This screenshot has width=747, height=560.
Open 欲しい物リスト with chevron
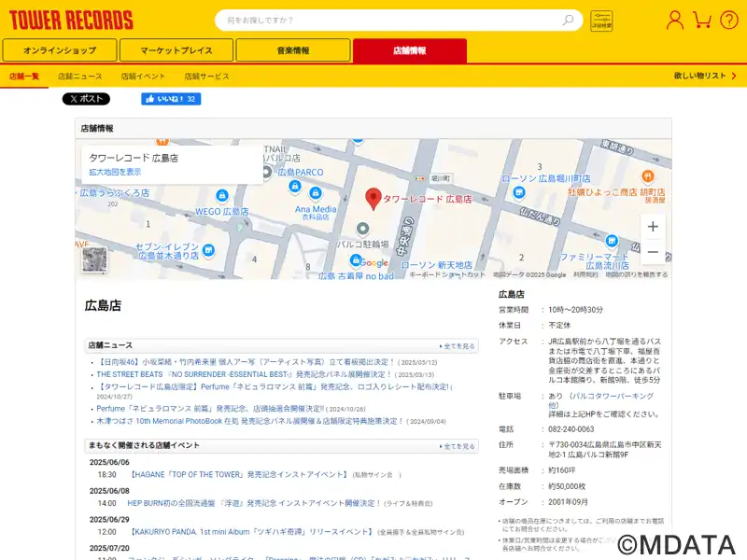point(705,76)
